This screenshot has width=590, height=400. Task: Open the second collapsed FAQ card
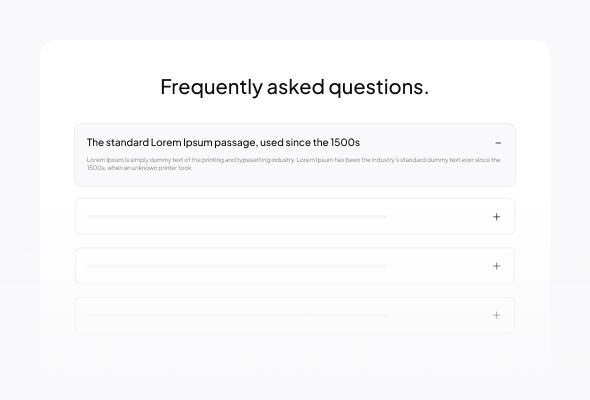pyautogui.click(x=295, y=217)
